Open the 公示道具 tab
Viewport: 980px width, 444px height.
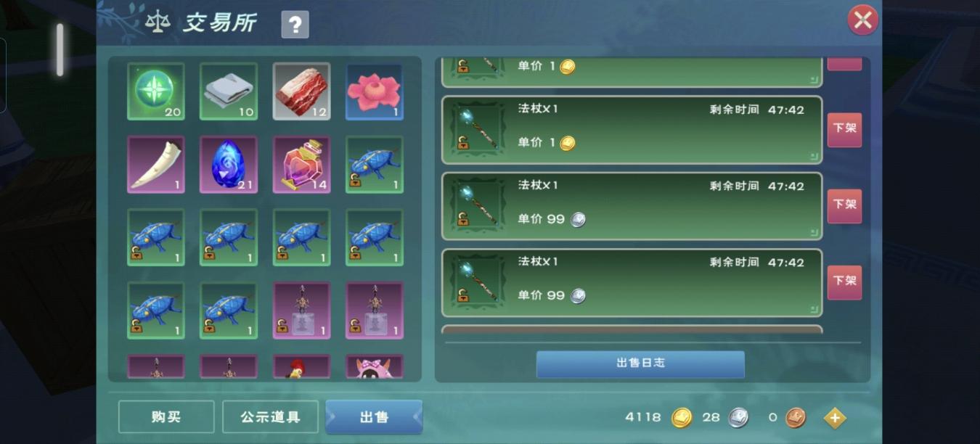270,416
